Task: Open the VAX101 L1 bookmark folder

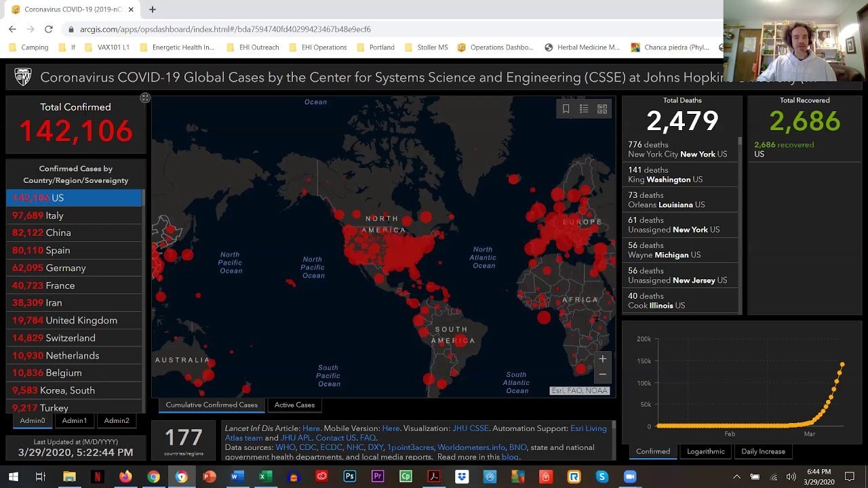Action: [x=107, y=47]
